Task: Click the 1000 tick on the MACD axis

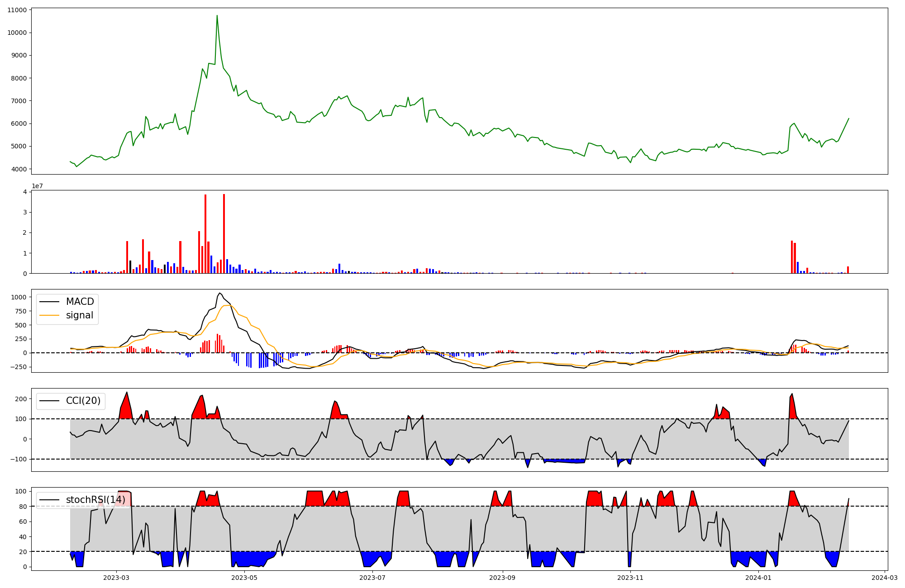Action: (x=18, y=297)
